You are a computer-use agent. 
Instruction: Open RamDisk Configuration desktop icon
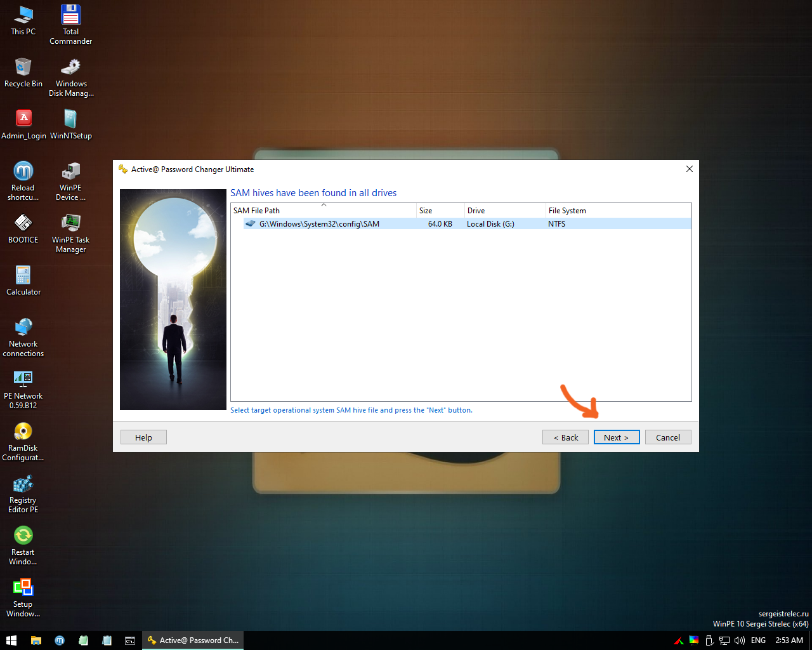23,441
